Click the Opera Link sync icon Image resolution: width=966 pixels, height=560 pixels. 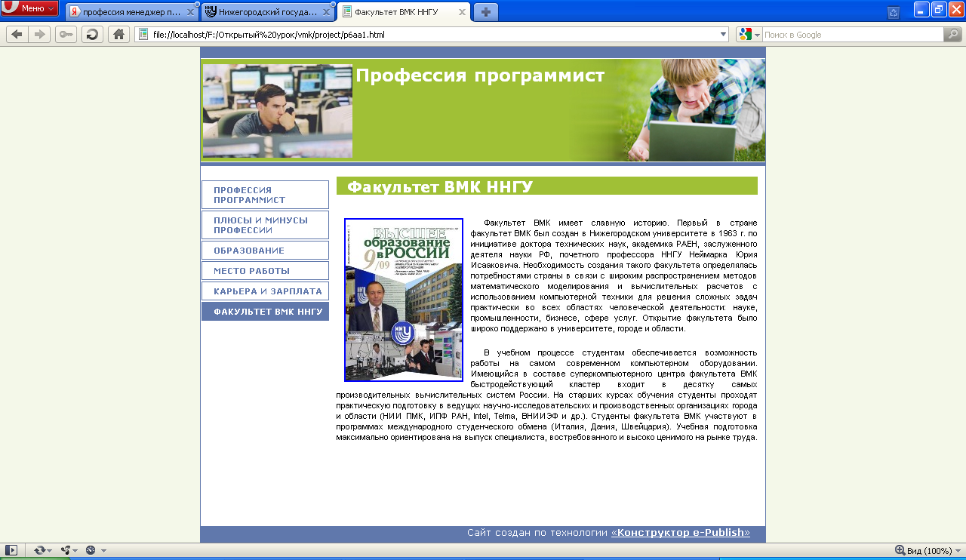tap(39, 550)
